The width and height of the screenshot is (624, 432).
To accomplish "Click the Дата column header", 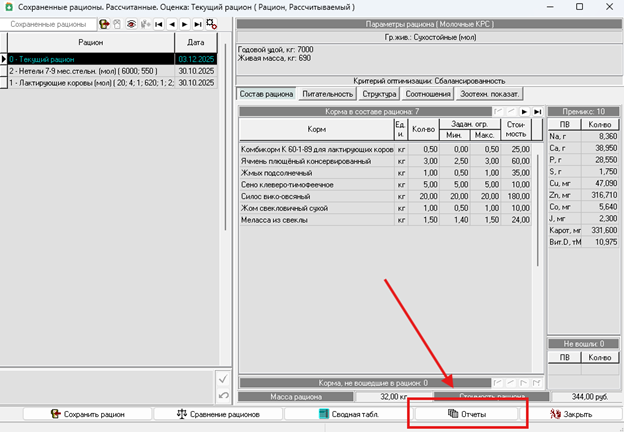I will coord(196,42).
